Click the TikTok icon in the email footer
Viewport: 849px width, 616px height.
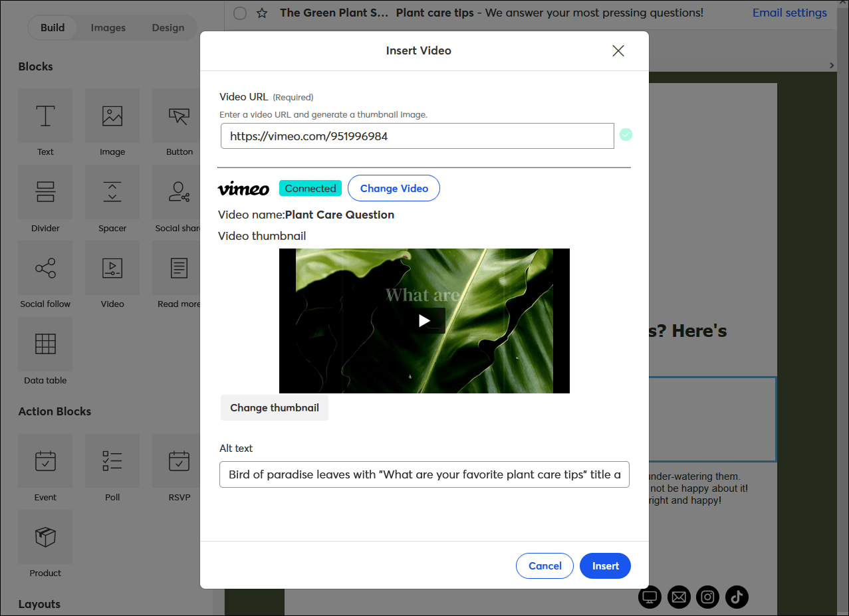736,597
